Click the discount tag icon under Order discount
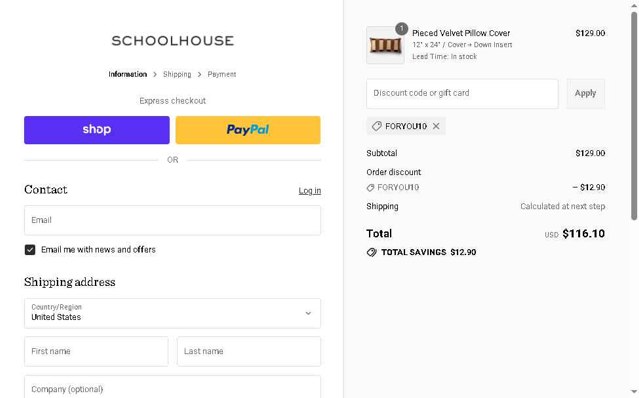This screenshot has width=639, height=398. (370, 187)
